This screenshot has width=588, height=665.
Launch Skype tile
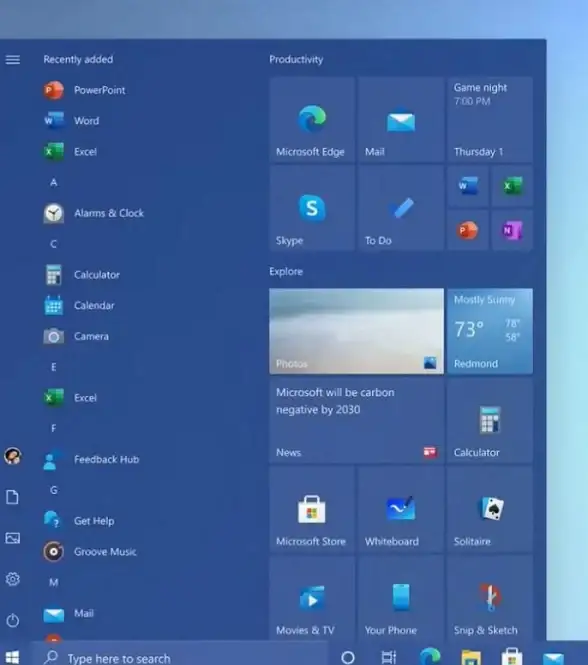pos(312,208)
